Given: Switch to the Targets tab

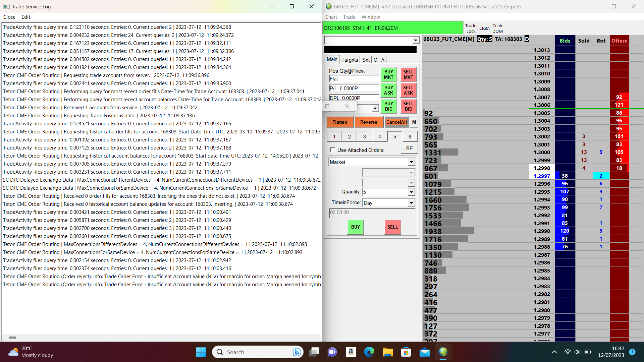Looking at the screenshot, I should click(350, 60).
